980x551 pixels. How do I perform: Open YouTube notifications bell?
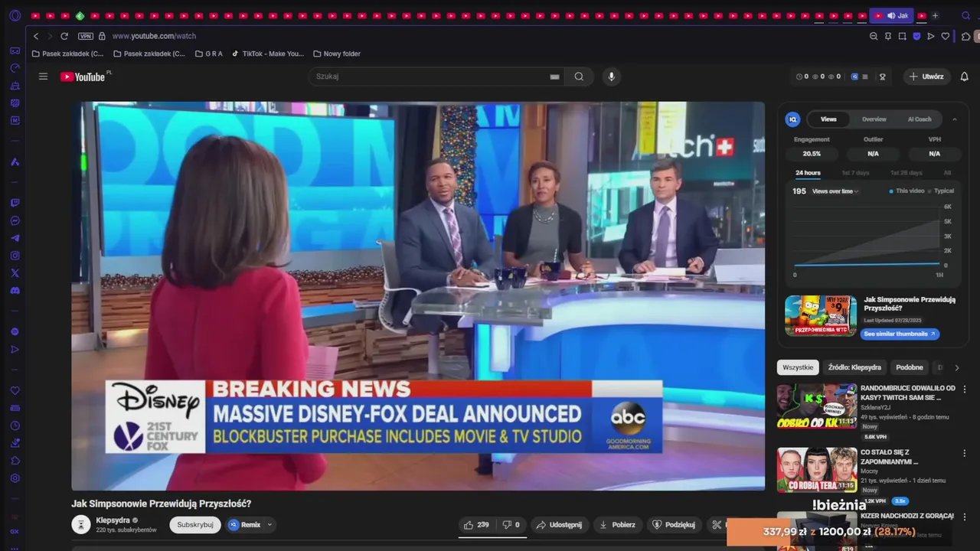965,77
